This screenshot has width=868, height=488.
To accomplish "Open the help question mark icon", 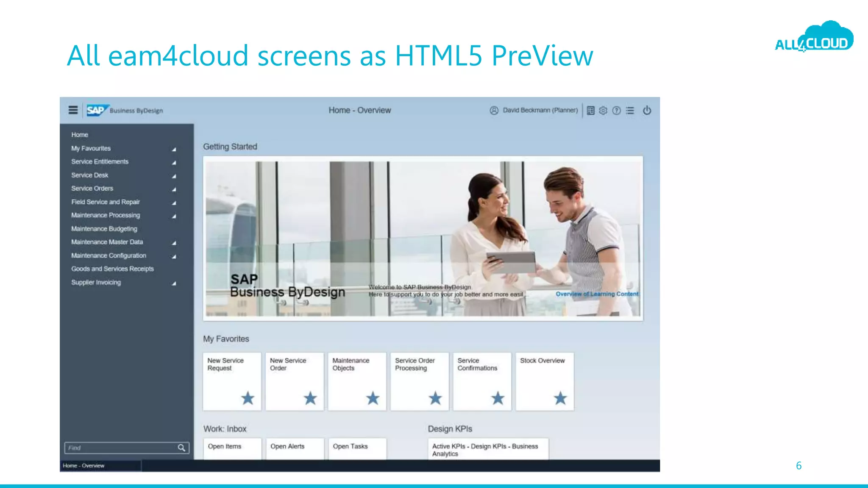I will point(617,110).
